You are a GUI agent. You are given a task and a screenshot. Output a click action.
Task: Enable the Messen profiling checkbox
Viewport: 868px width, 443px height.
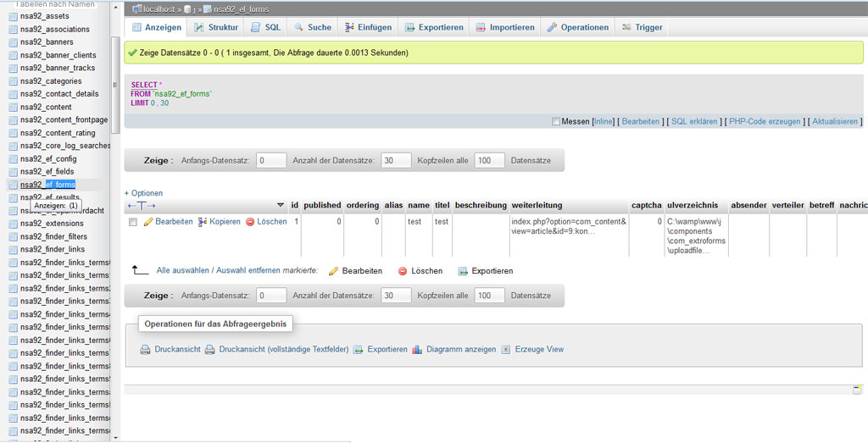556,122
